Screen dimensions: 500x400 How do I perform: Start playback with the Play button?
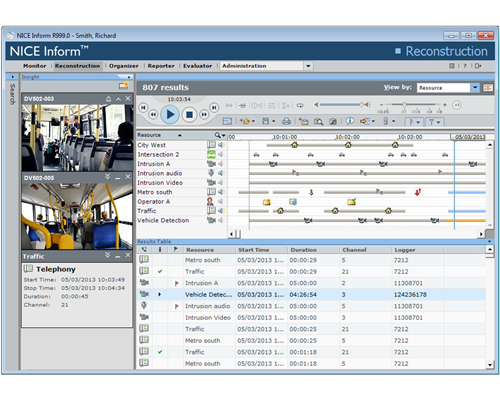tap(170, 114)
